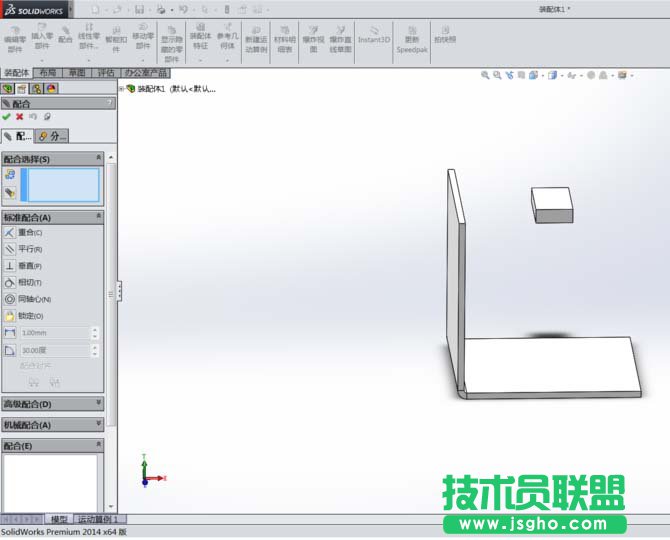Toggle the distance mate icon
The image size is (670, 540).
[x=10, y=332]
